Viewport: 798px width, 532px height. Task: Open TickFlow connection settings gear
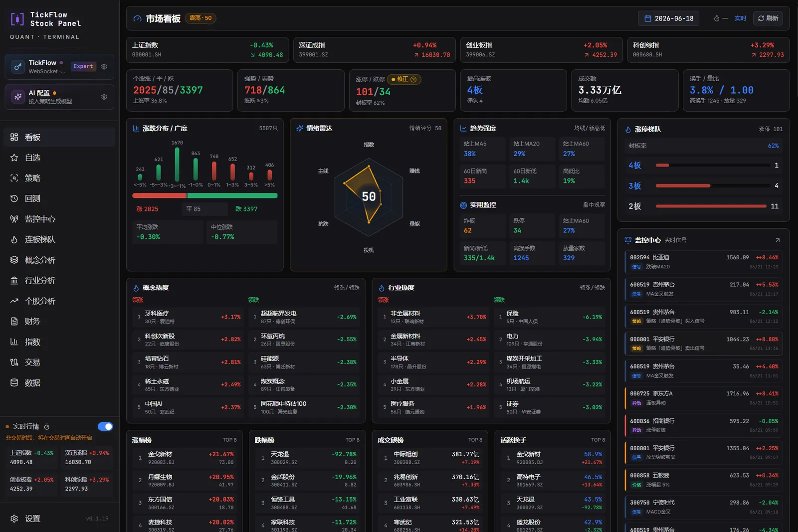tap(104, 66)
